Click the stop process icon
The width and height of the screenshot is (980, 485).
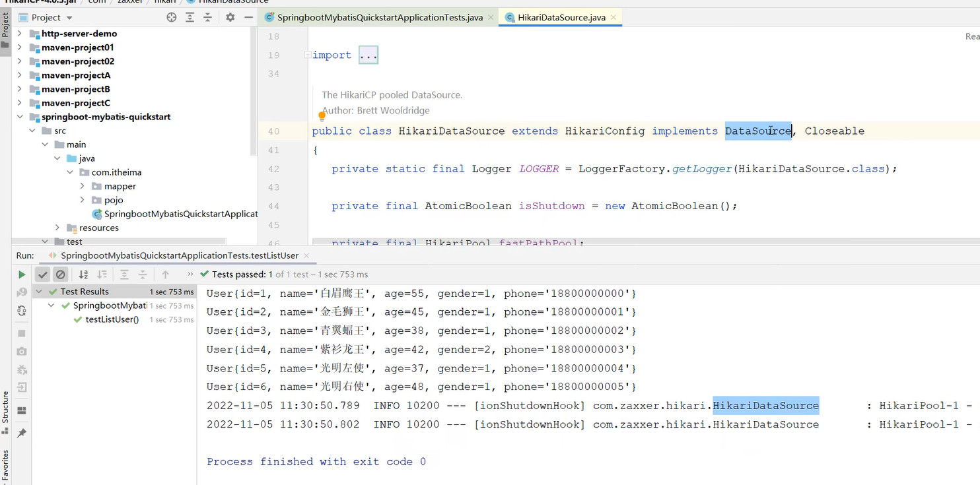21,333
